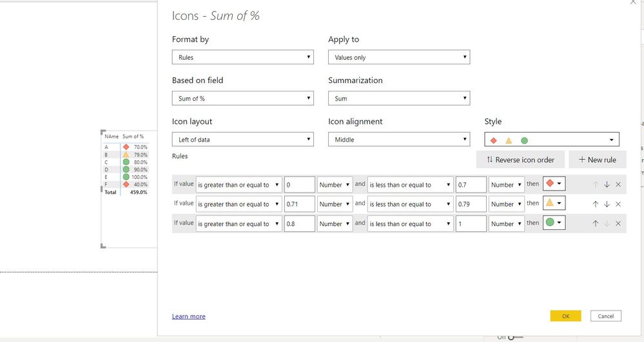Viewport: 644px width, 342px height.
Task: Edit second rule minimum value 0.71
Action: point(299,204)
